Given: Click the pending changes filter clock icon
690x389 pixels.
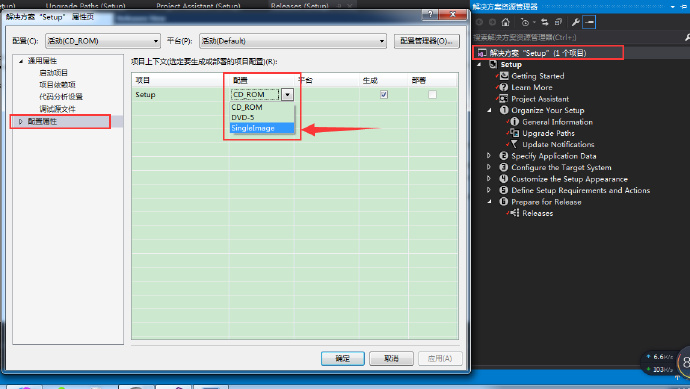Looking at the screenshot, I should point(525,22).
